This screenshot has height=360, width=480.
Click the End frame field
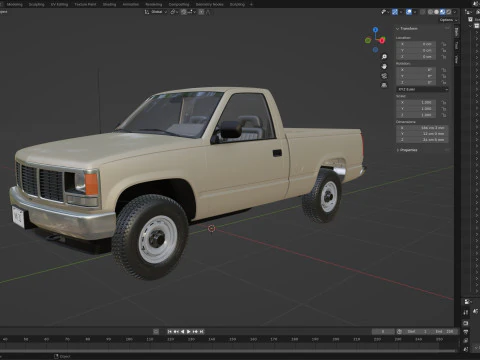point(444,331)
